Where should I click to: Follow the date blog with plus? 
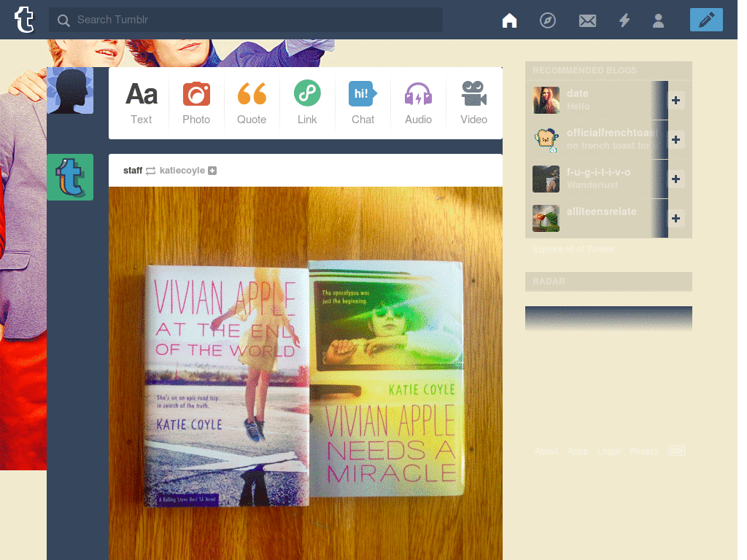pos(676,100)
